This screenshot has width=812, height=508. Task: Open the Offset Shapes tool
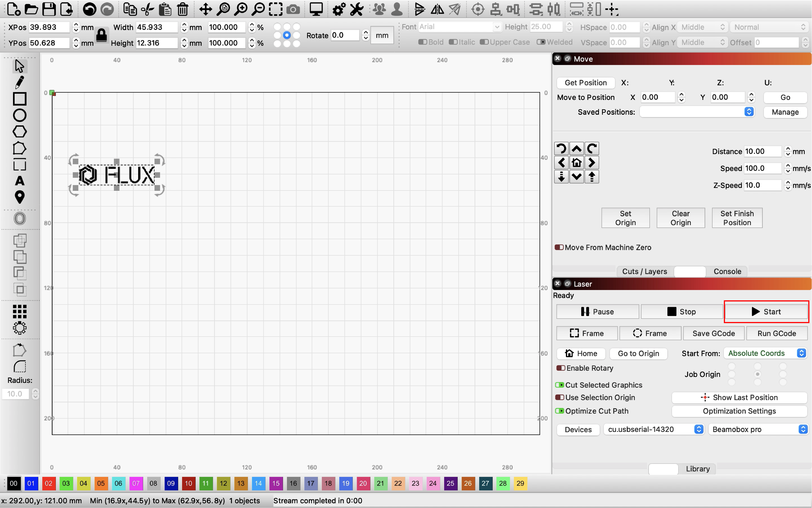19,219
